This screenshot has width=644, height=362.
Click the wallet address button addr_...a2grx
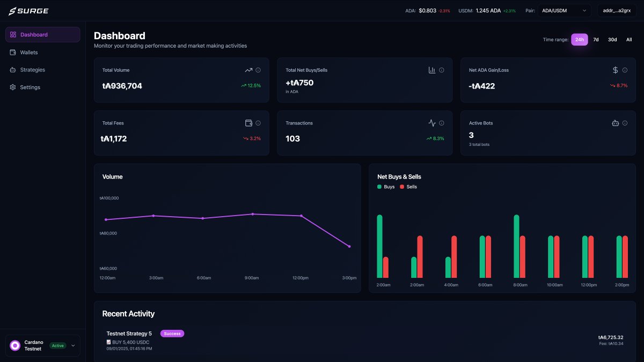pos(617,11)
